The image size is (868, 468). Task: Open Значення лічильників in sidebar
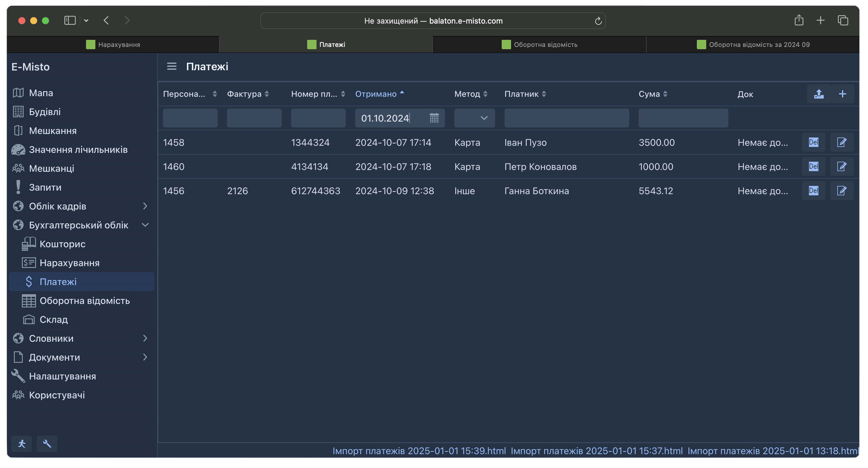78,150
